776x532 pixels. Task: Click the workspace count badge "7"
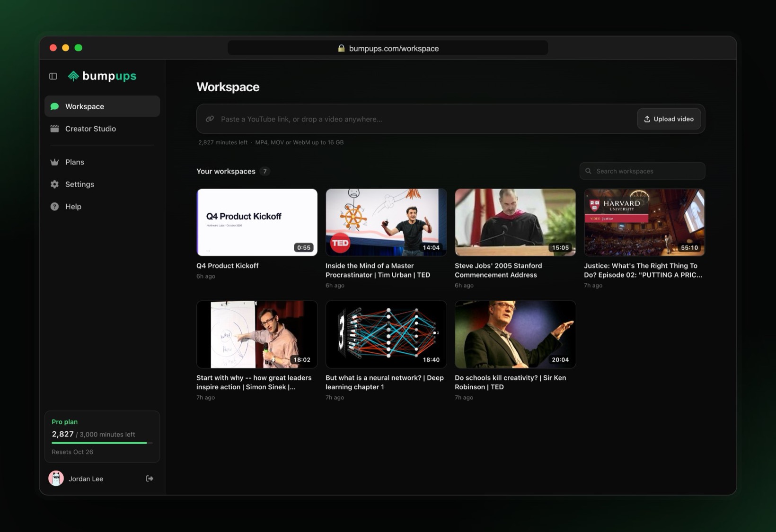pos(265,171)
